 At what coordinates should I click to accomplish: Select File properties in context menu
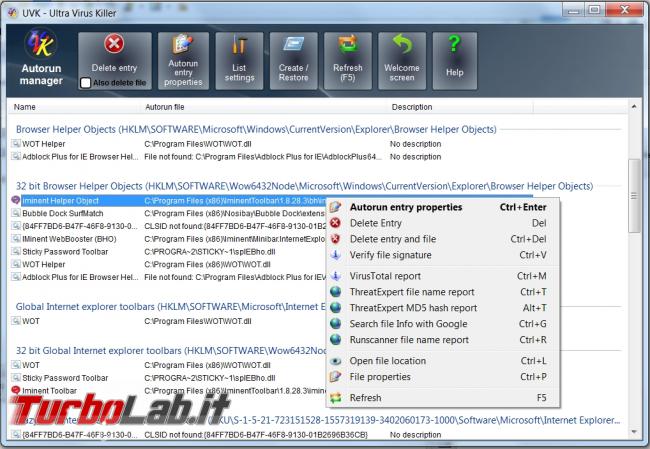(x=442, y=377)
